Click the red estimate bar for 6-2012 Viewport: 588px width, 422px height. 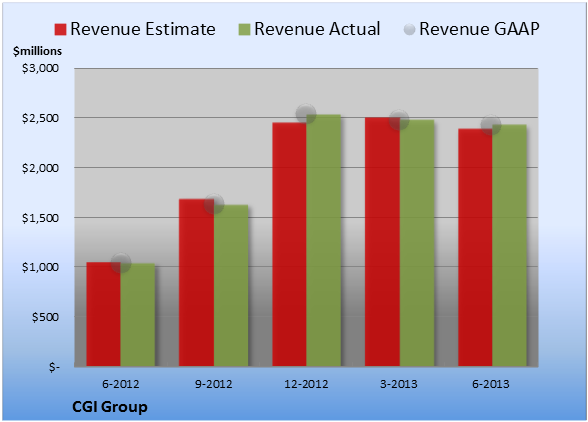click(x=104, y=314)
